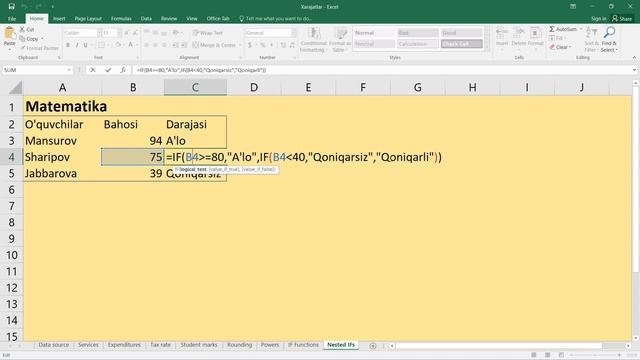Viewport: 640px width, 360px height.
Task: Switch to the Page Layout tab
Action: point(88,19)
